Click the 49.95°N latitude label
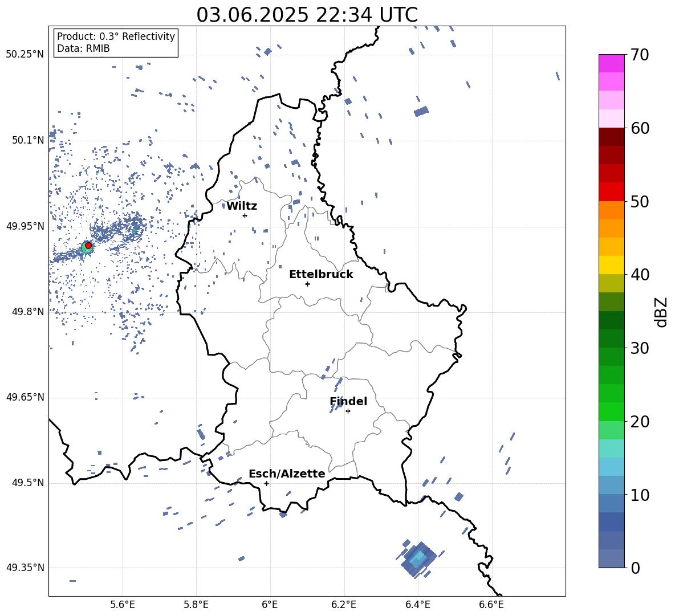This screenshot has height=616, width=675. 25,226
